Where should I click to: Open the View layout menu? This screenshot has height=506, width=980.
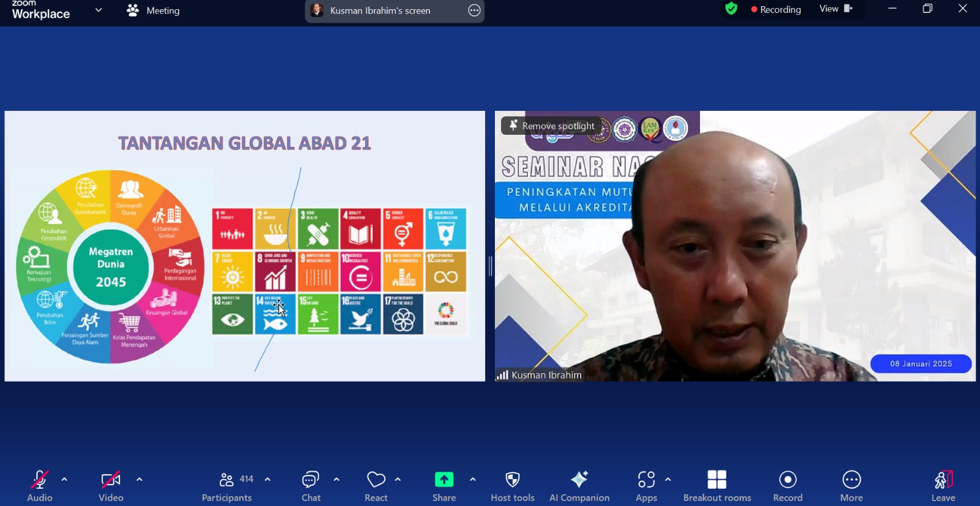(835, 9)
